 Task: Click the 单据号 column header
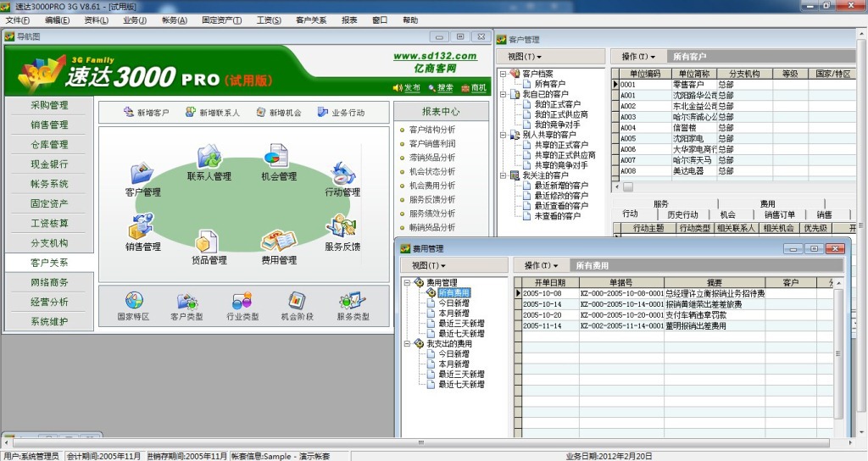pos(620,282)
